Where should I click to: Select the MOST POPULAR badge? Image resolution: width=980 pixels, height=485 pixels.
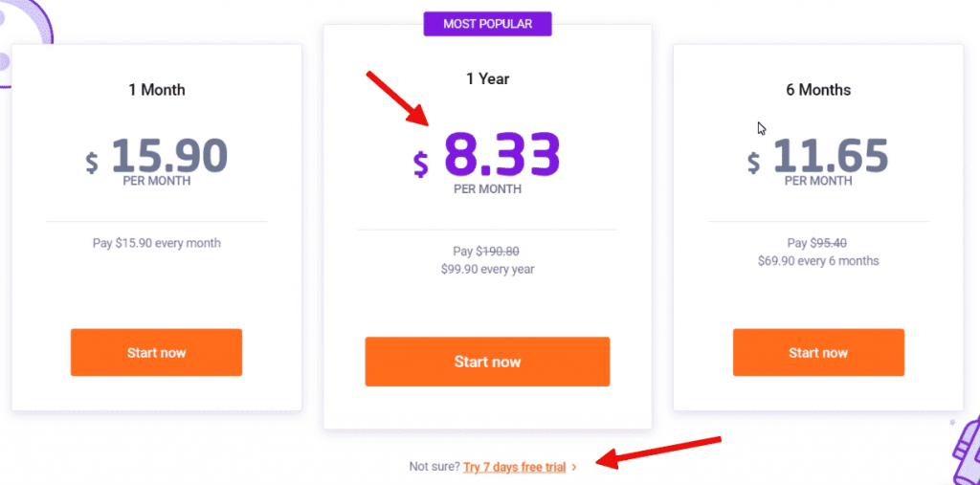pyautogui.click(x=487, y=24)
